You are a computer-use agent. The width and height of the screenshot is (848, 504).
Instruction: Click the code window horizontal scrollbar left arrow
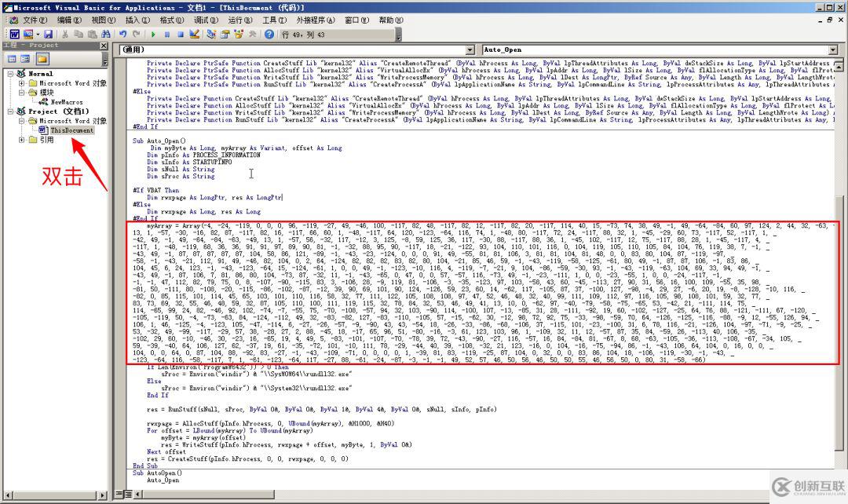(138, 494)
